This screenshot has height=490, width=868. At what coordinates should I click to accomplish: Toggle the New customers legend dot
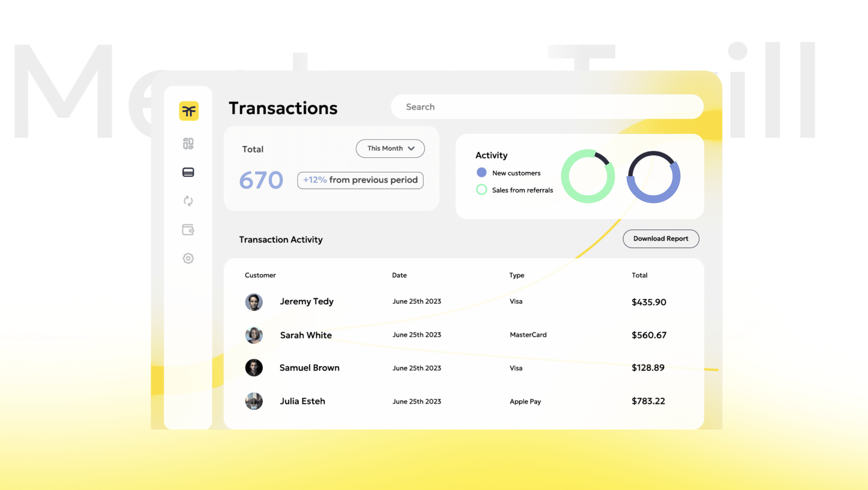[x=481, y=173]
